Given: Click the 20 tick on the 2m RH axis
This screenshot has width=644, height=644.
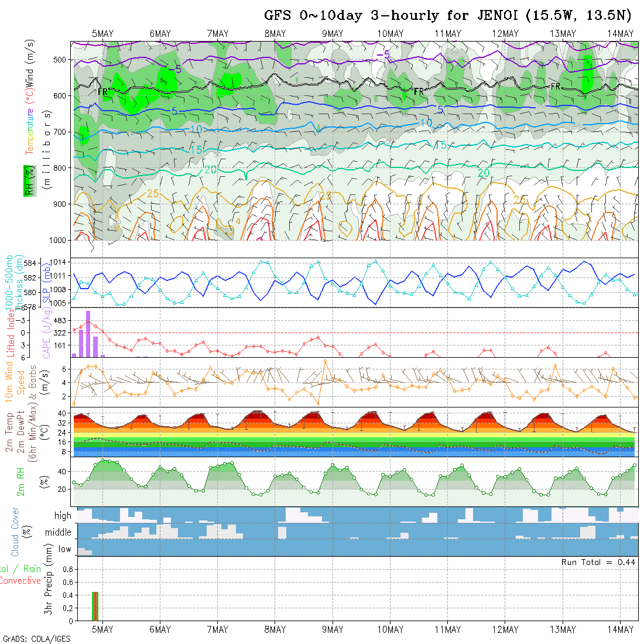Looking at the screenshot, I should click(x=62, y=489).
